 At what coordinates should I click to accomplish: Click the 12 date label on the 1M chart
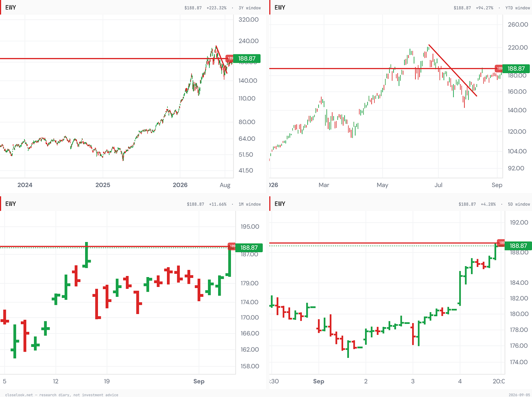(56, 381)
